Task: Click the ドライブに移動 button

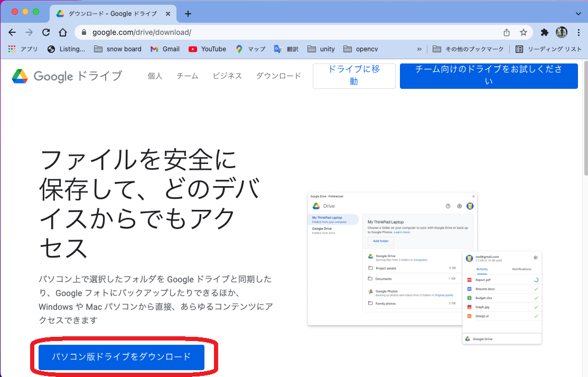Action: click(x=354, y=76)
